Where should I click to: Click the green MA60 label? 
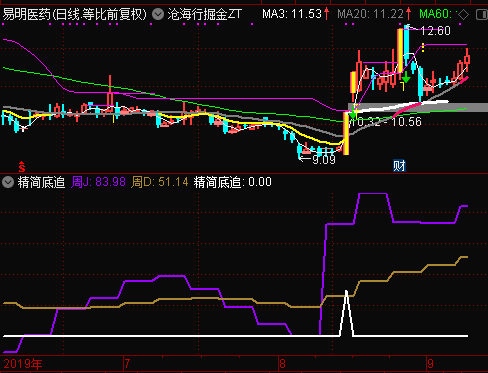(436, 14)
